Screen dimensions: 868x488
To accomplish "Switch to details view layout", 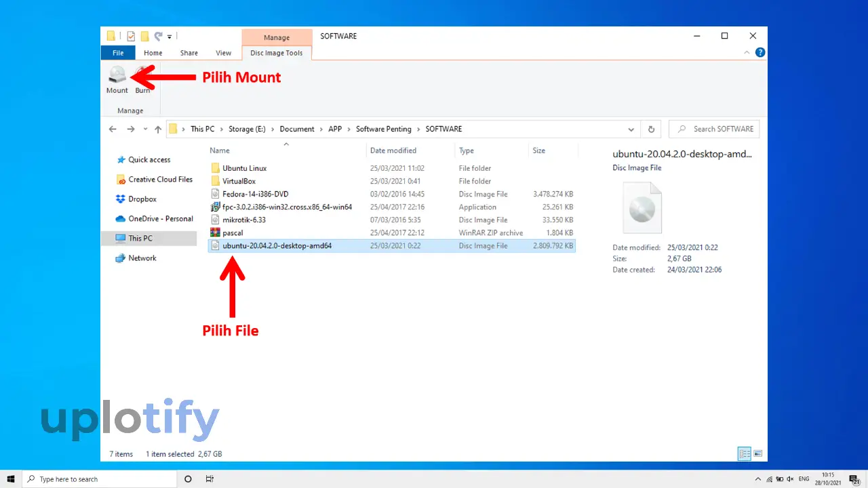I will 744,453.
